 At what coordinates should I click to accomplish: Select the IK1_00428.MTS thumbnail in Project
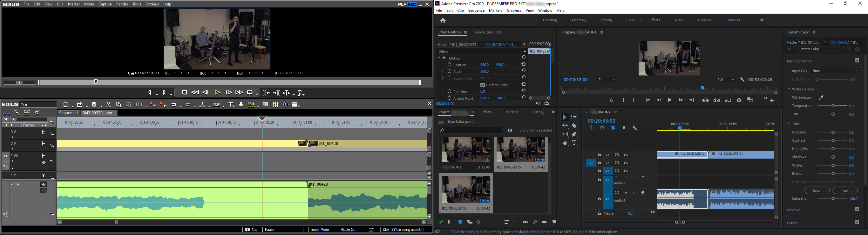coord(466,189)
